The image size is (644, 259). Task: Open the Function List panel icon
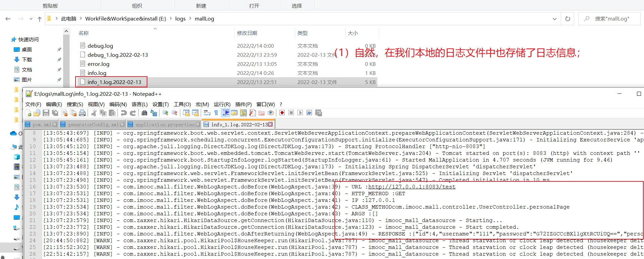click(252, 113)
